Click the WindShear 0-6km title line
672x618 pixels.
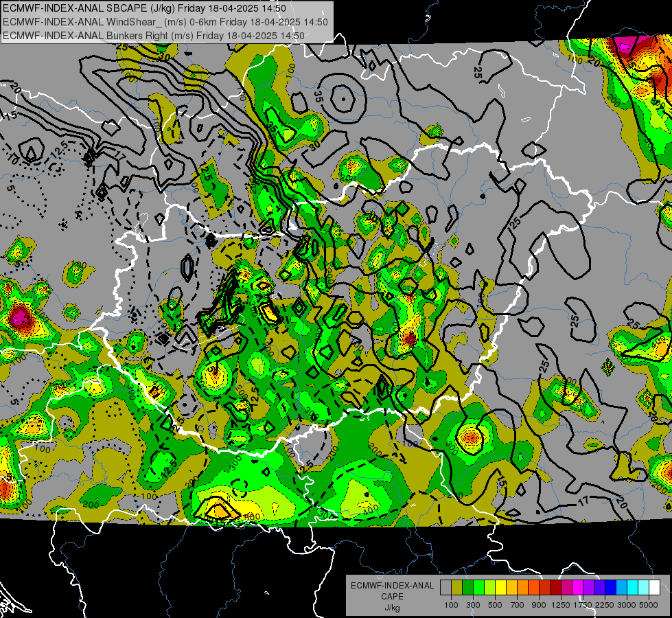(165, 22)
